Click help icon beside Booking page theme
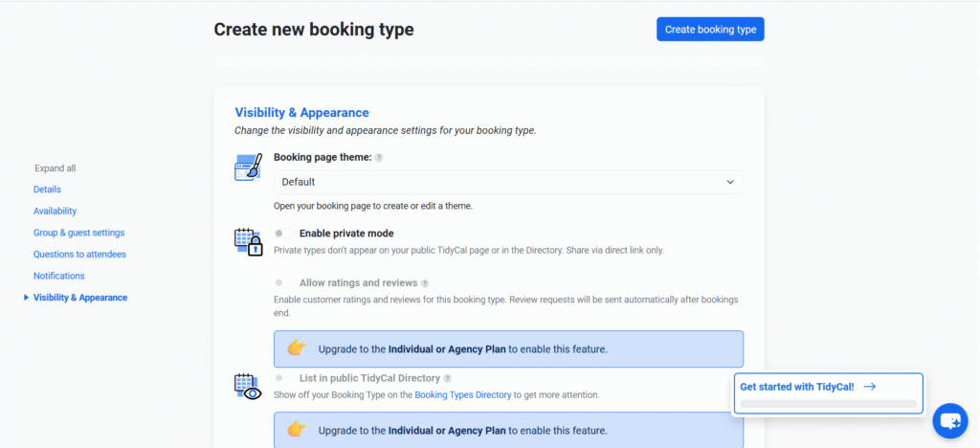This screenshot has height=448, width=980. [x=379, y=158]
